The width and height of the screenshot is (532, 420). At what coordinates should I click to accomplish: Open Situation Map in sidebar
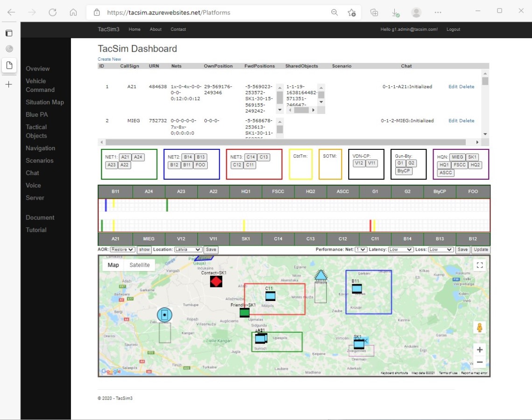point(45,102)
